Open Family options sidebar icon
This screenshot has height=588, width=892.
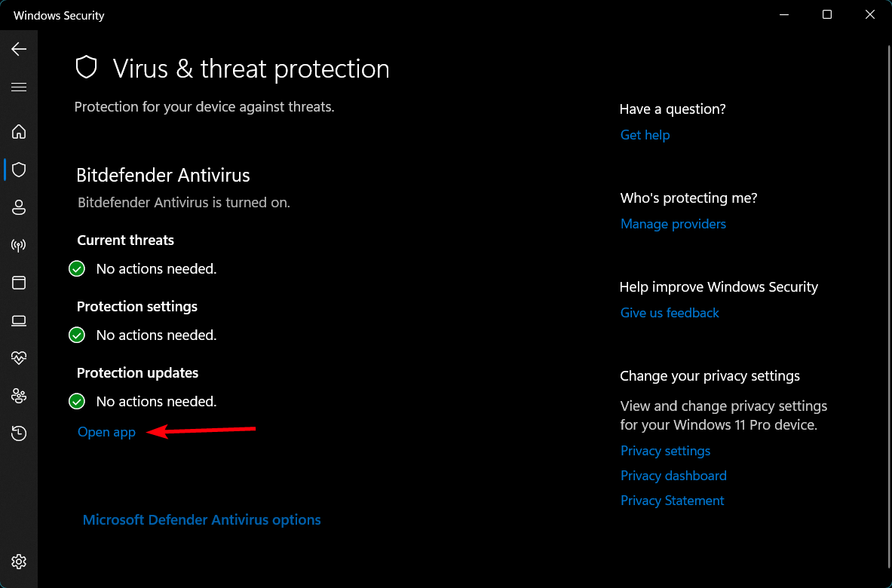19,396
